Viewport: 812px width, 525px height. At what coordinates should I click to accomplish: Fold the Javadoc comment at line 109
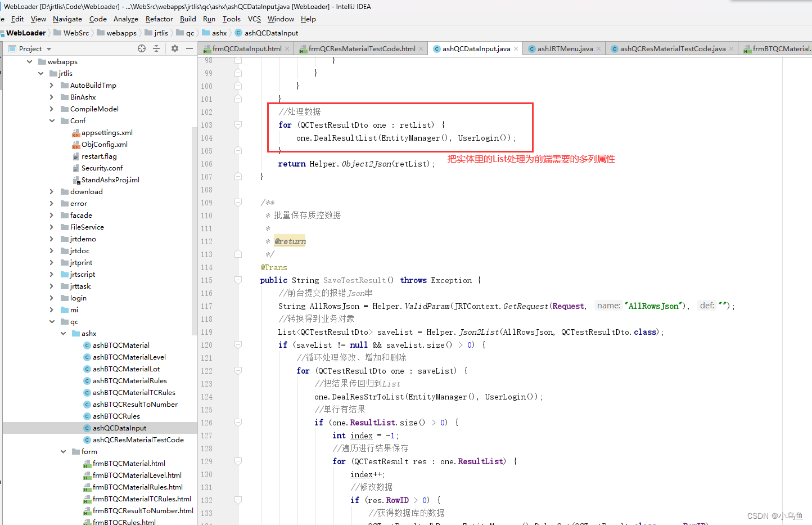[238, 202]
